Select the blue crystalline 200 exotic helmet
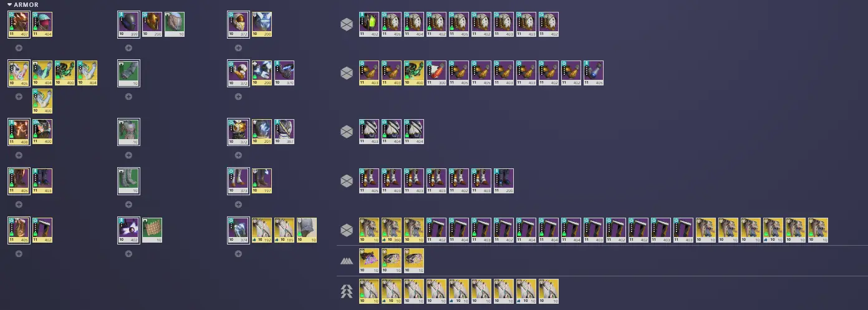 [262, 24]
